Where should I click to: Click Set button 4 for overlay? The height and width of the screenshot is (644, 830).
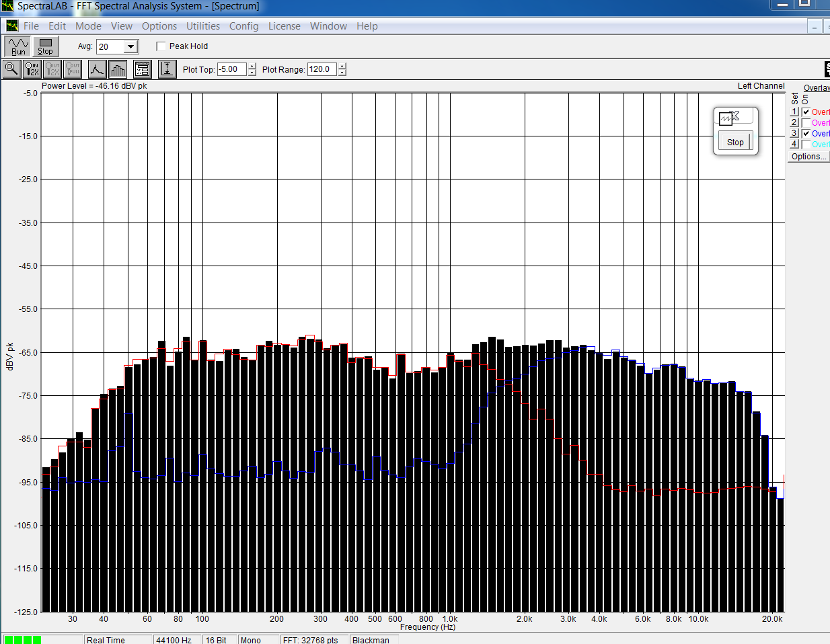pyautogui.click(x=794, y=145)
